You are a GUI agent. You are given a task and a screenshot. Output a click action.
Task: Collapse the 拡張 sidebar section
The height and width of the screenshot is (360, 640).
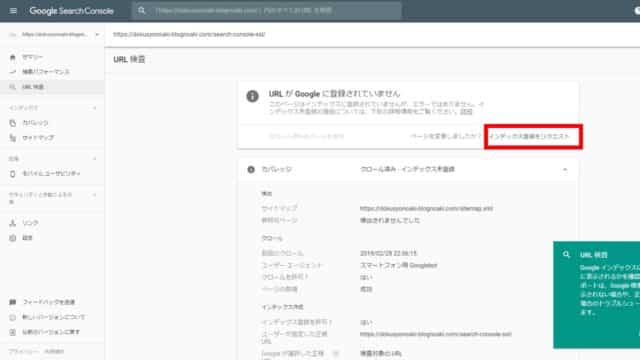point(95,159)
